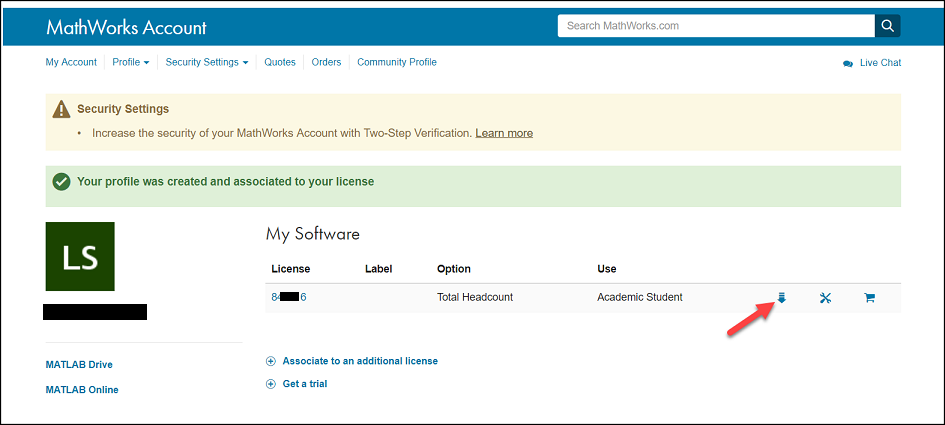
Task: Click the Academic Student cell
Action: click(639, 297)
